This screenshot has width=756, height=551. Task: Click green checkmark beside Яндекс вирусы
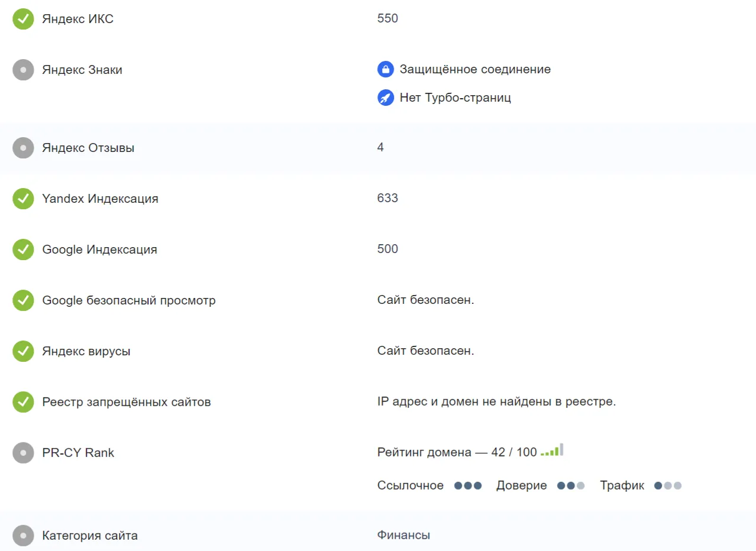23,351
